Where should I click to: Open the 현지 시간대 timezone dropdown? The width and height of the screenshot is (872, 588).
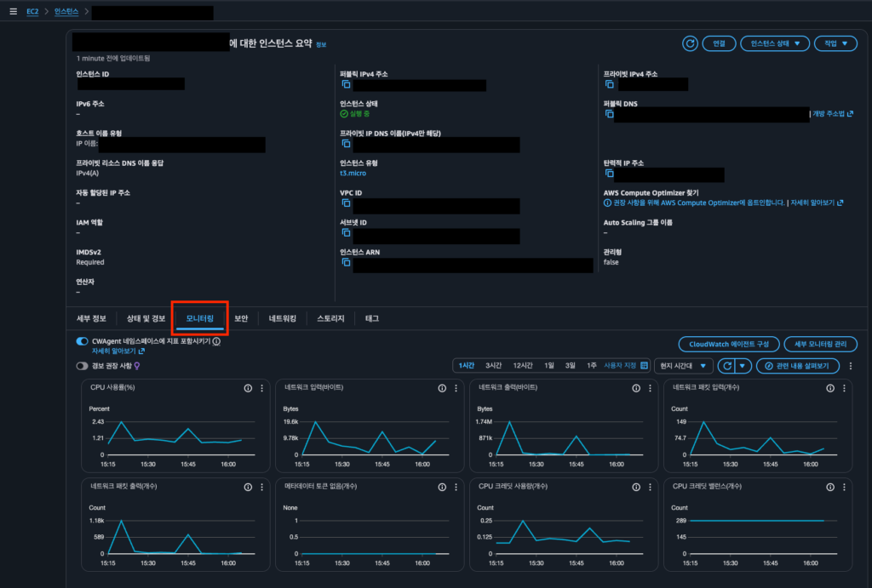point(683,366)
